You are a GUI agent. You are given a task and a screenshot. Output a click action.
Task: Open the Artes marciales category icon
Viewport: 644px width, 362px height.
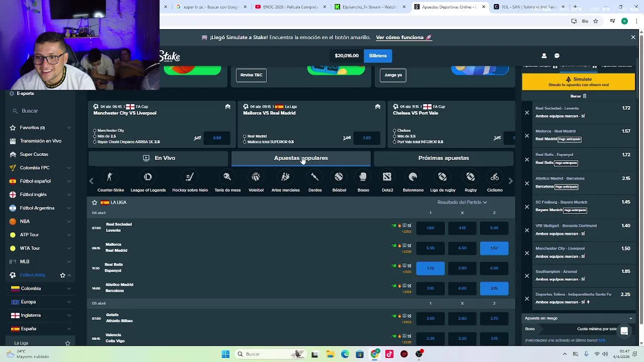[x=285, y=177]
